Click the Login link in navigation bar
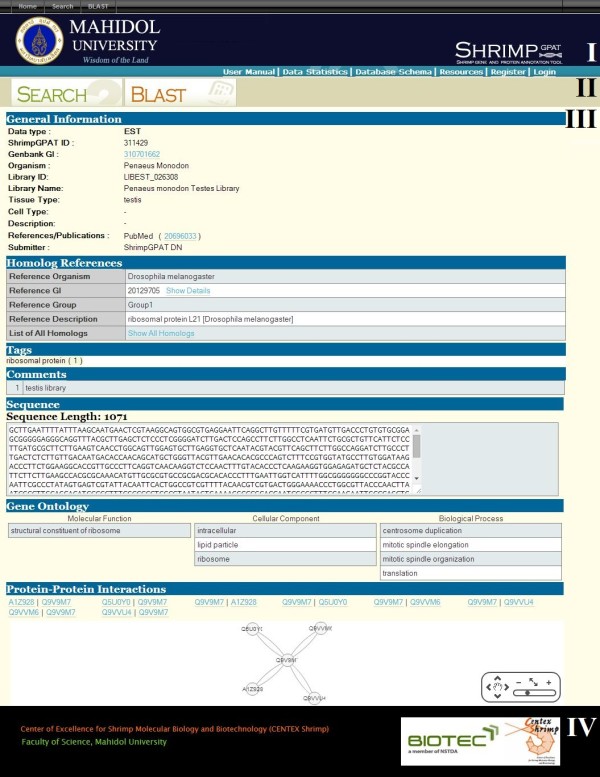Viewport: 600px width, 777px height. click(x=544, y=72)
